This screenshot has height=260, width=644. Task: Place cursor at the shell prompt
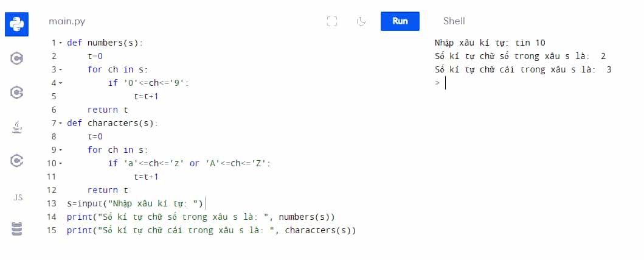coord(446,83)
